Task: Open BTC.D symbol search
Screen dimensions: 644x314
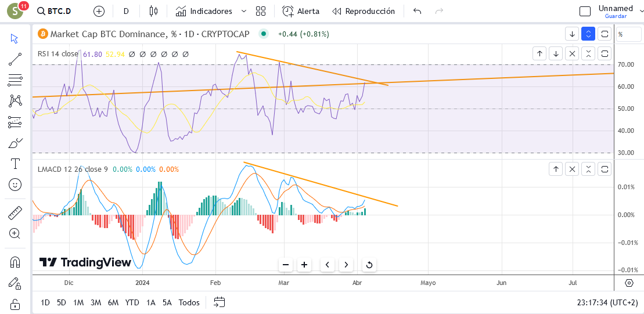Action: [x=54, y=11]
